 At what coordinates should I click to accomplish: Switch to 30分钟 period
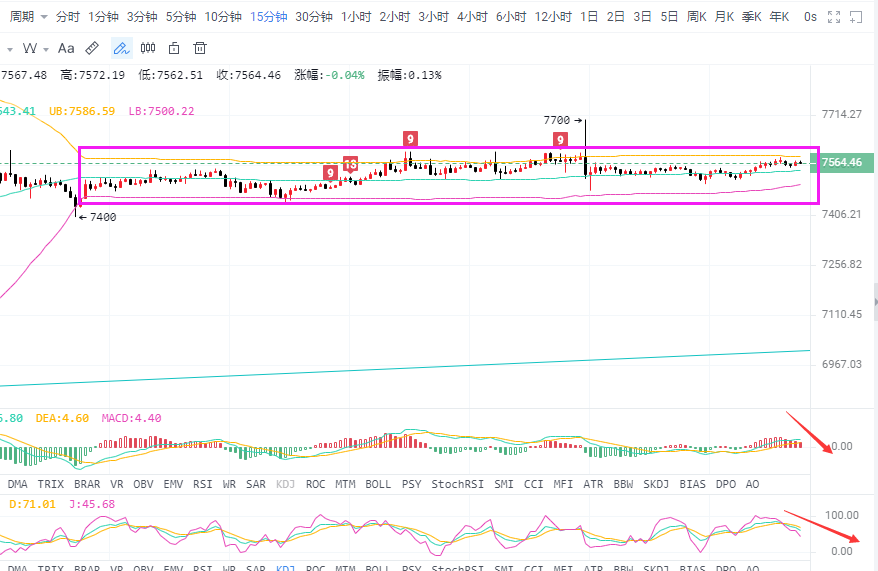314,17
